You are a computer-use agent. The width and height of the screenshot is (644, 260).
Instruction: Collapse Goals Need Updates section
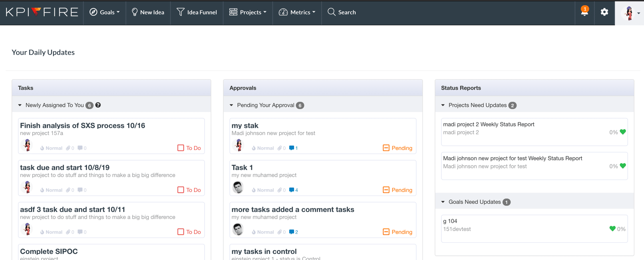click(443, 202)
